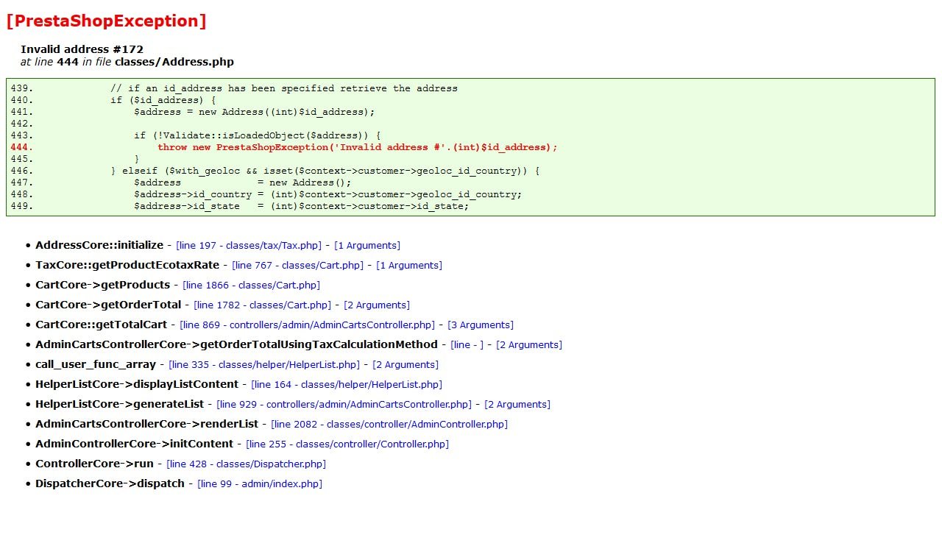Click code line 448 assigning id_country
Viewport: 942px width, 560px height.
pyautogui.click(x=328, y=194)
